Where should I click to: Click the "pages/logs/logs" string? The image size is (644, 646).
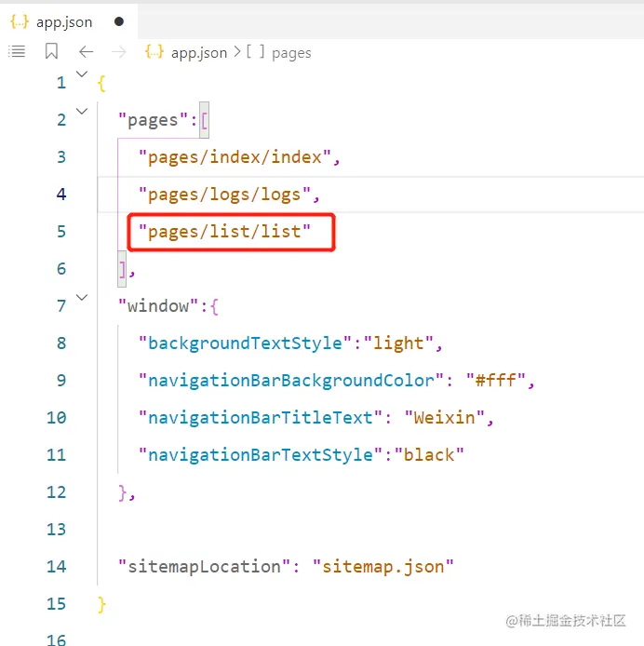[224, 195]
